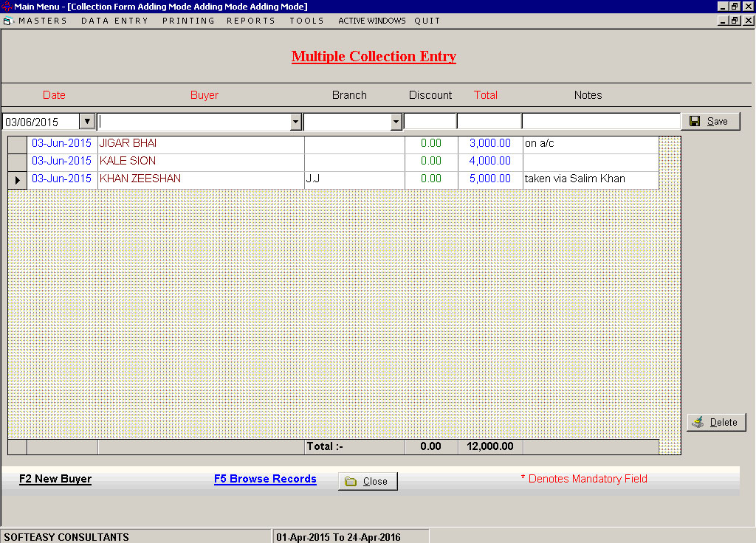Open the REPORTS menu
The image size is (756, 543).
[x=251, y=21]
